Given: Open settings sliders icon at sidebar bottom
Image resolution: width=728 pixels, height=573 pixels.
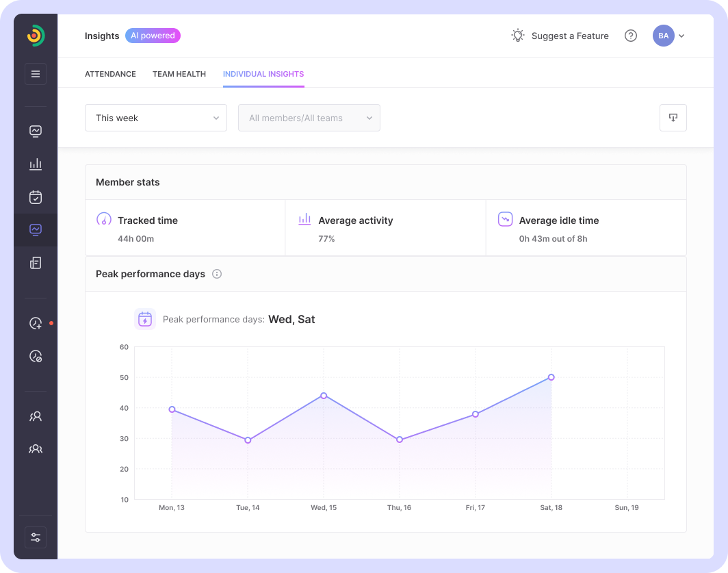Looking at the screenshot, I should (x=36, y=537).
